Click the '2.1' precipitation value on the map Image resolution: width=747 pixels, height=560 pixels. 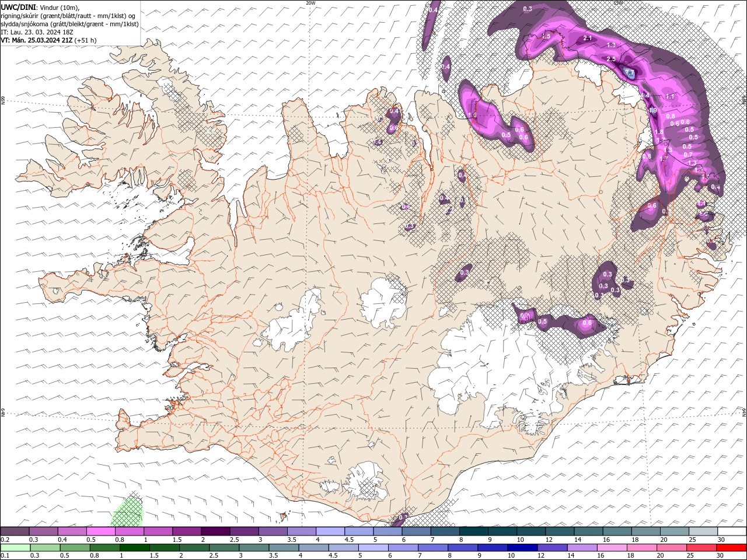(x=588, y=38)
